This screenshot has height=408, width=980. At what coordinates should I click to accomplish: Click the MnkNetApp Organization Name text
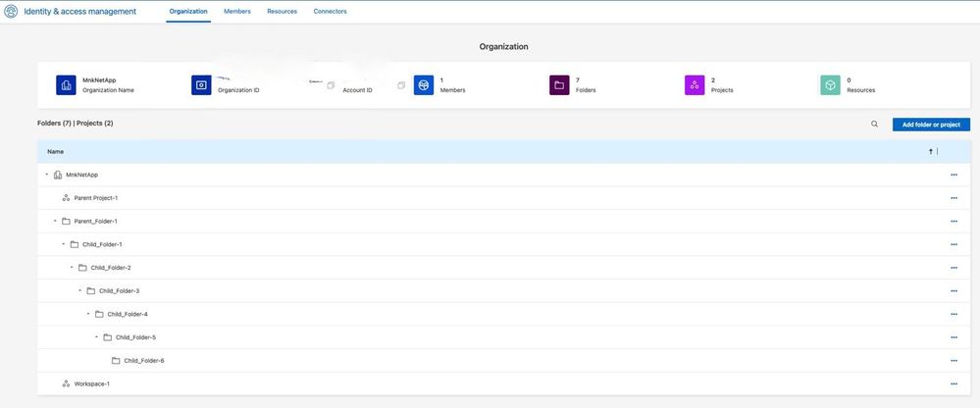click(x=99, y=80)
